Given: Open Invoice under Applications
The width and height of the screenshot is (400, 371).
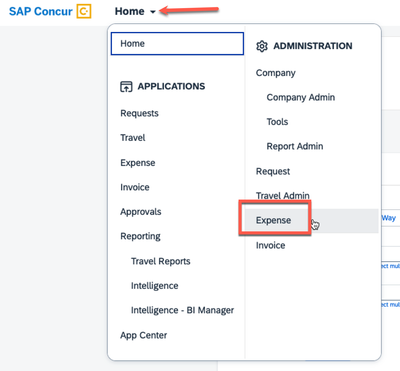Looking at the screenshot, I should (x=135, y=187).
